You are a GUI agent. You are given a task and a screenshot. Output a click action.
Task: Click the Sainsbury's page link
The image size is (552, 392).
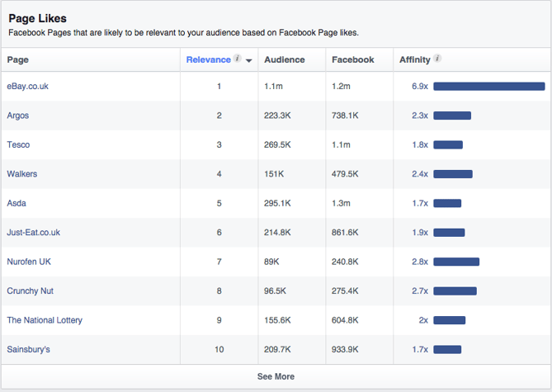pyautogui.click(x=28, y=350)
